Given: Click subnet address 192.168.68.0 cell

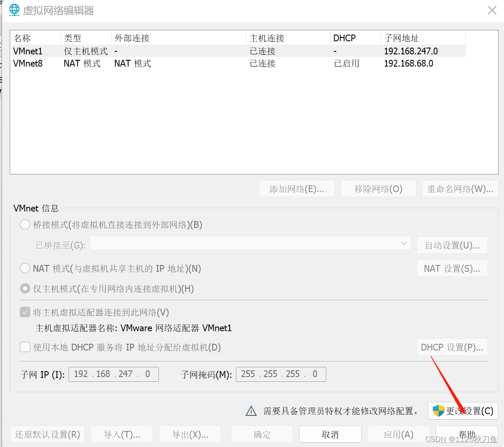Looking at the screenshot, I should (x=408, y=63).
